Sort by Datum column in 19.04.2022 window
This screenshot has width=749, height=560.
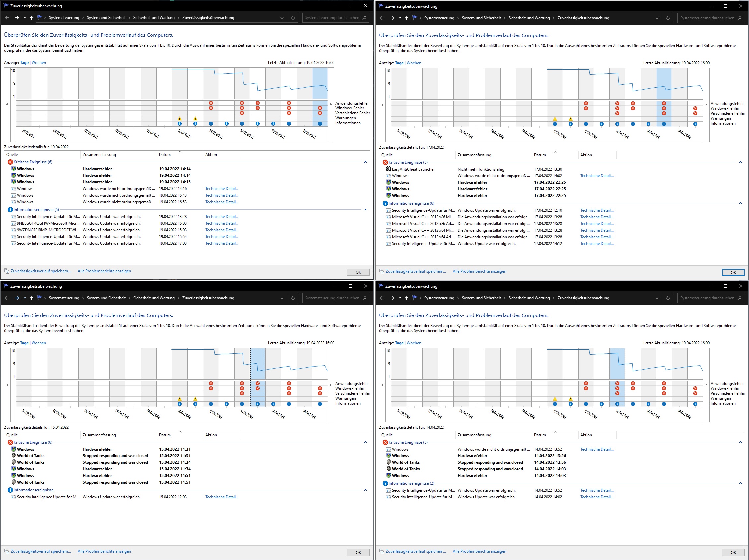point(180,155)
